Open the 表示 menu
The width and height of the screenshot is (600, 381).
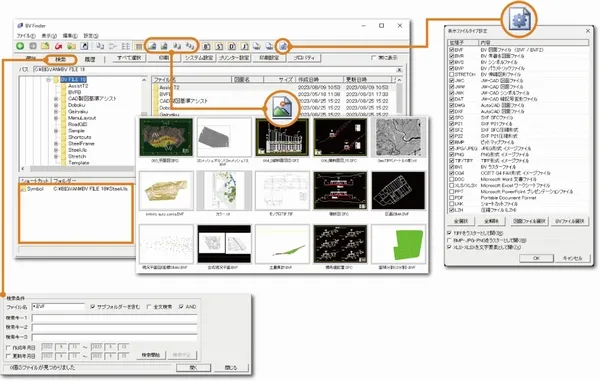(x=49, y=36)
